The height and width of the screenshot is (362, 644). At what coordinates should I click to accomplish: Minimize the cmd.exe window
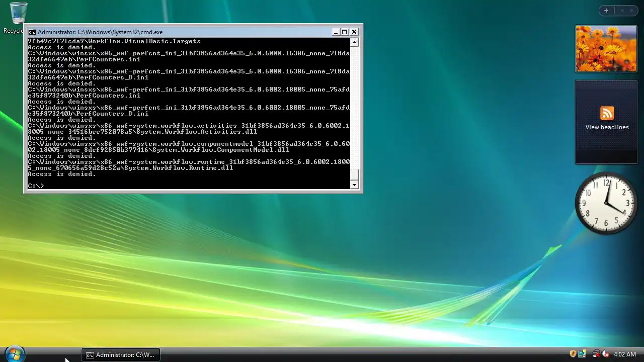[x=336, y=32]
